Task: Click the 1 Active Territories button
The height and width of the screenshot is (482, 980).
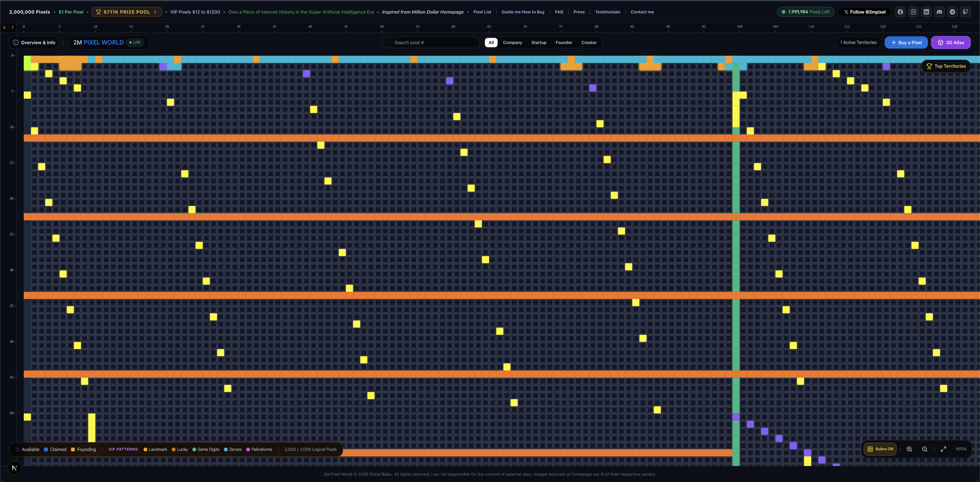Action: [858, 43]
